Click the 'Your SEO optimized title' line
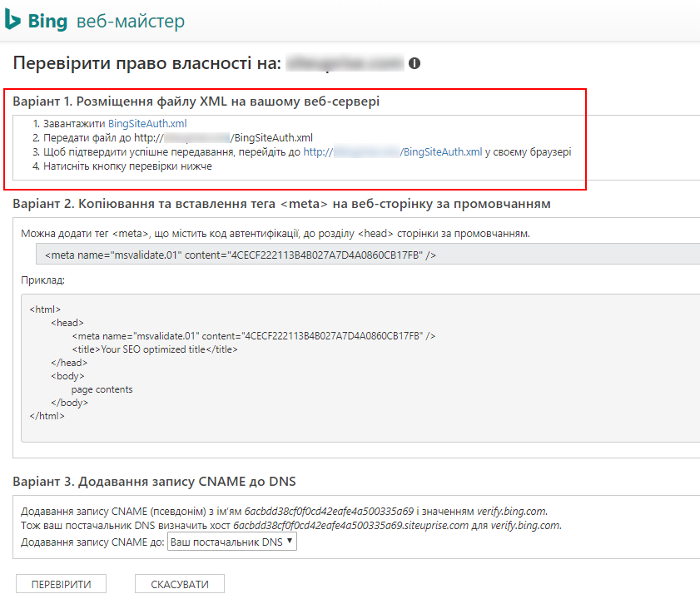The height and width of the screenshot is (594, 700). coord(155,349)
